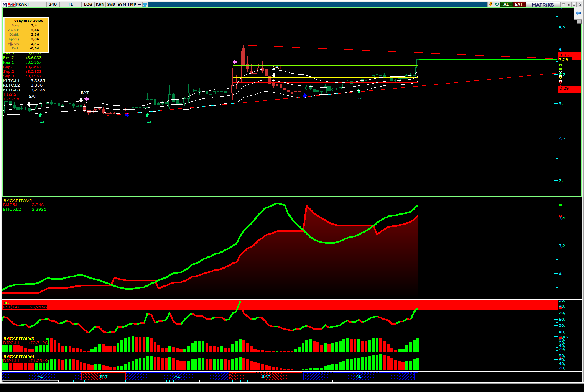584x392 pixels.
Task: Click the first red SAT band in bottom strip
Action: tap(104, 376)
